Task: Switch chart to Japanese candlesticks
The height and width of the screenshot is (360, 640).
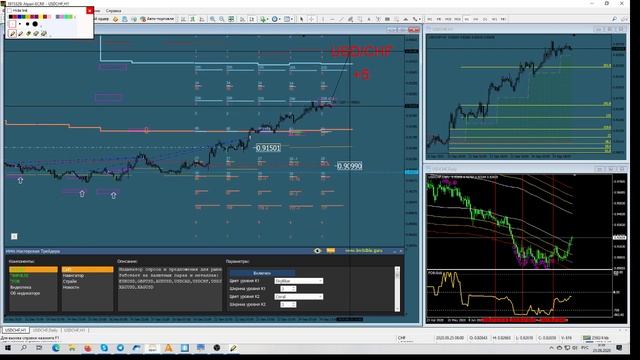Action: 193,19
